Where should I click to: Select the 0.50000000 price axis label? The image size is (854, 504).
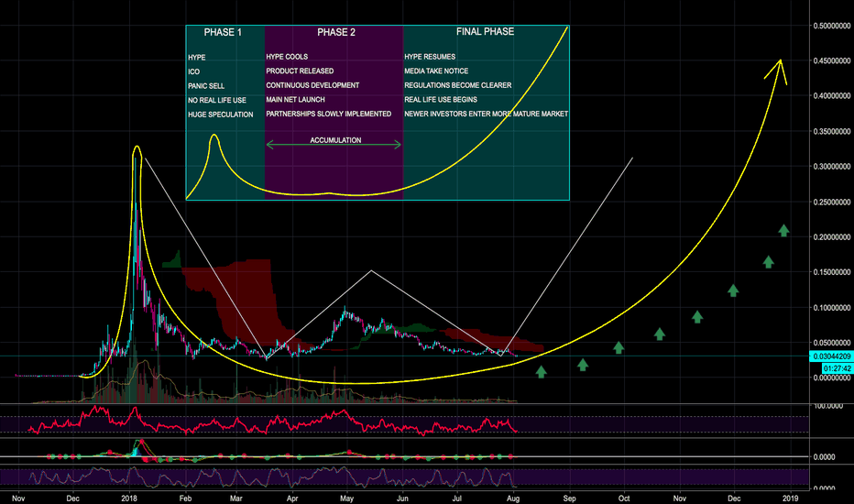click(832, 26)
